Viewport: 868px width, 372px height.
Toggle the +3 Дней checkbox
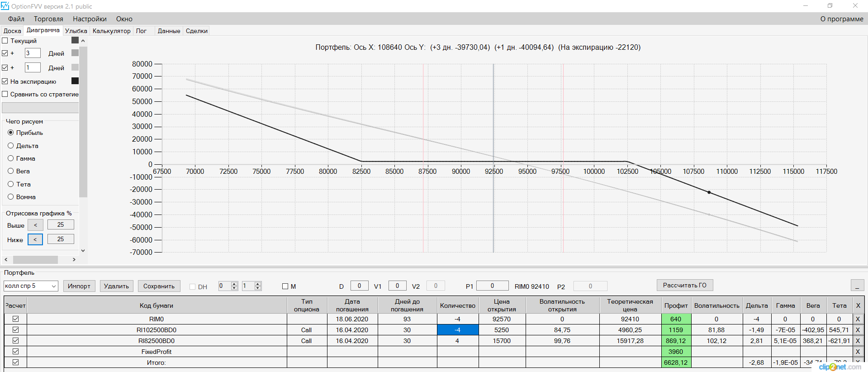[5, 53]
